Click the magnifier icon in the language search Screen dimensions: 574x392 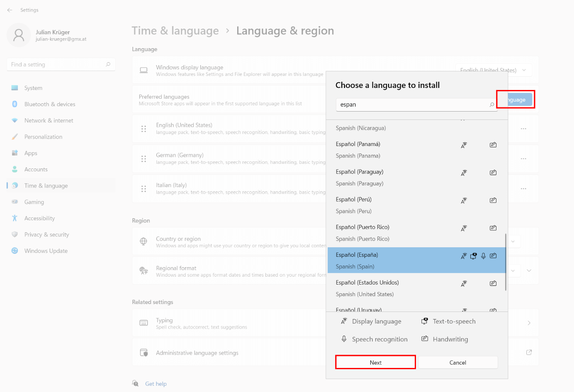[x=492, y=105]
